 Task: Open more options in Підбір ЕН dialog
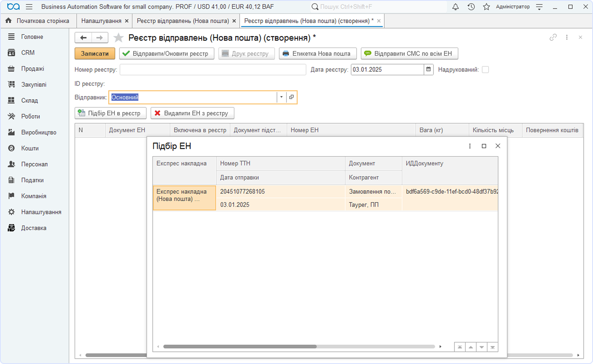point(470,146)
